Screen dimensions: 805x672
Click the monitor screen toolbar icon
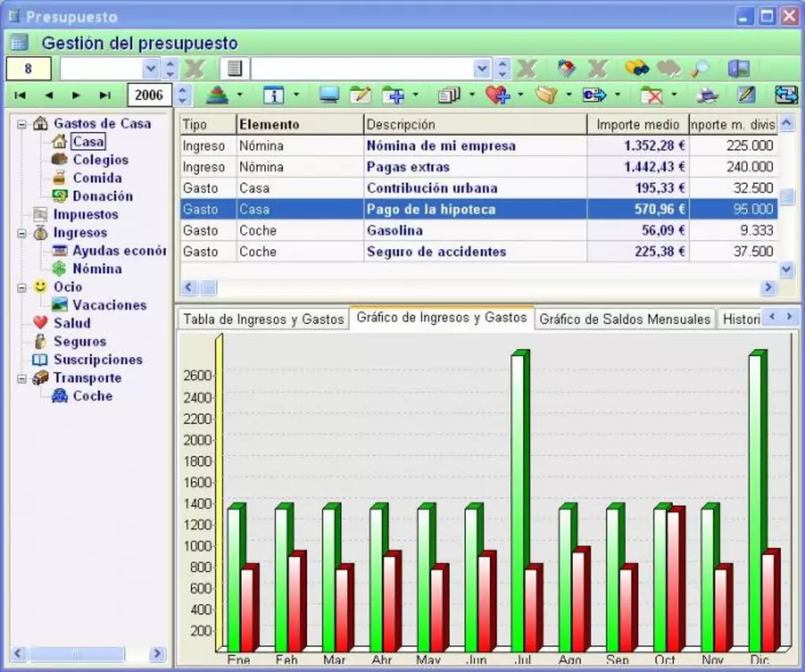328,95
